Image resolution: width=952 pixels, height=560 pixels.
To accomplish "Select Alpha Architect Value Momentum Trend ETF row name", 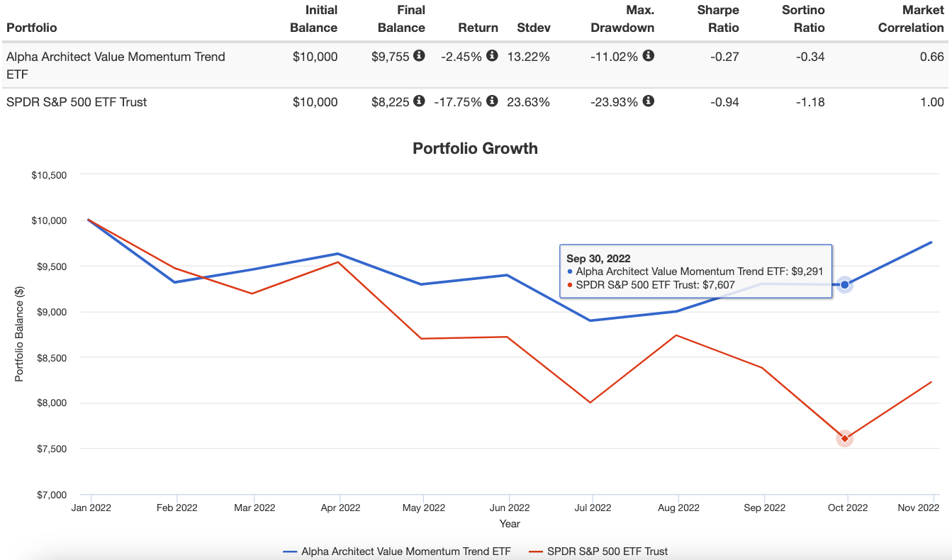I will (x=116, y=65).
